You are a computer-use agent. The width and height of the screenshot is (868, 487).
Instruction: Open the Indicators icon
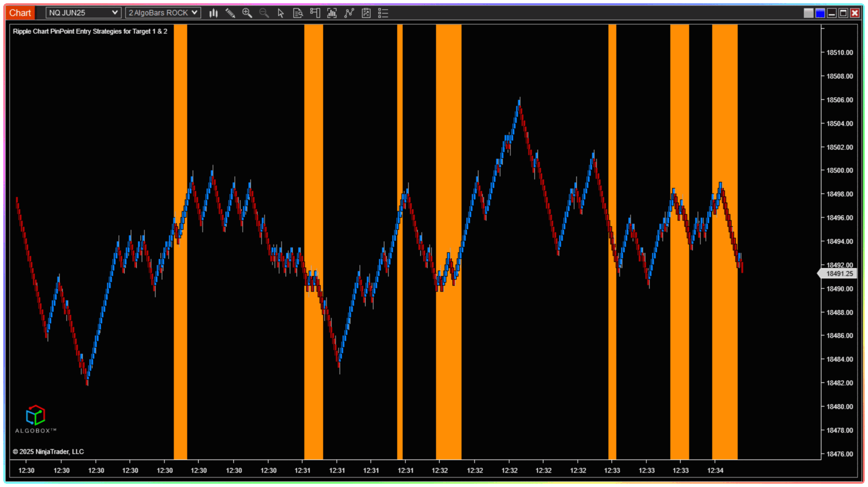(349, 13)
